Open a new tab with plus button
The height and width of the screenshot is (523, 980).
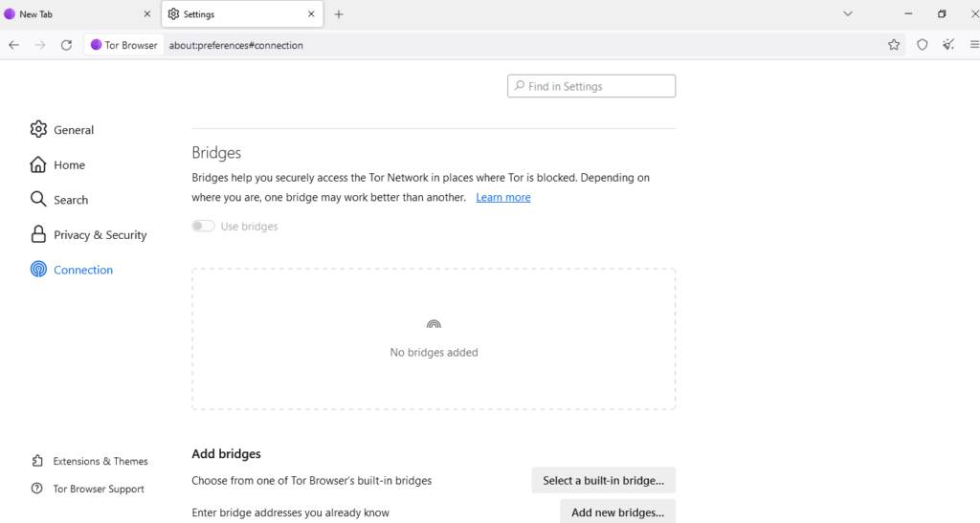tap(339, 14)
